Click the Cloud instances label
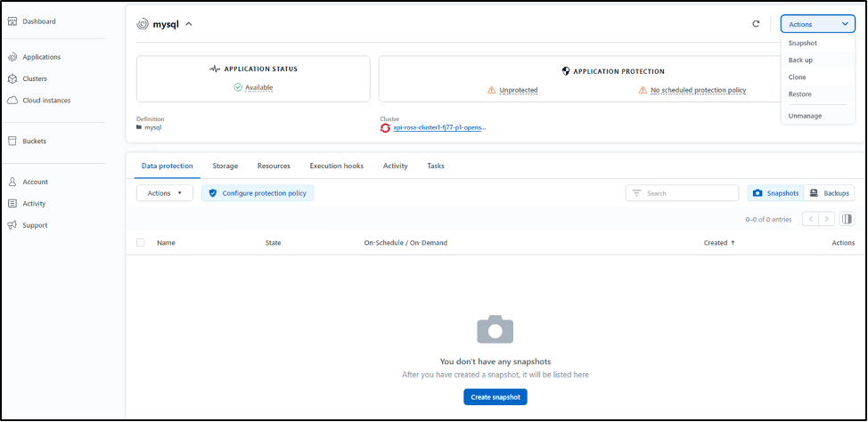Image resolution: width=868 pixels, height=422 pixels. pyautogui.click(x=46, y=100)
